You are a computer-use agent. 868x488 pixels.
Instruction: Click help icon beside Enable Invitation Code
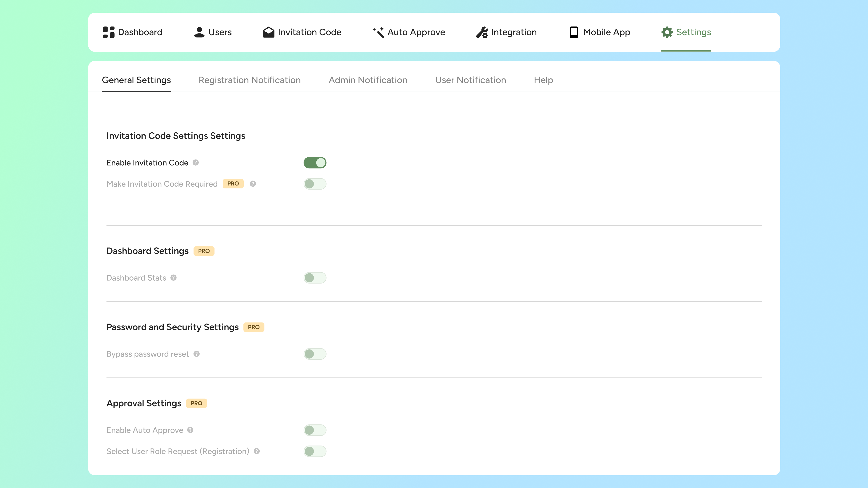[x=196, y=163]
